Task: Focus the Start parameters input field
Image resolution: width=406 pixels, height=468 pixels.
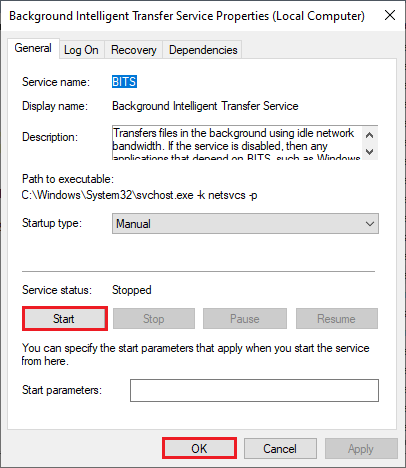Action: click(254, 390)
